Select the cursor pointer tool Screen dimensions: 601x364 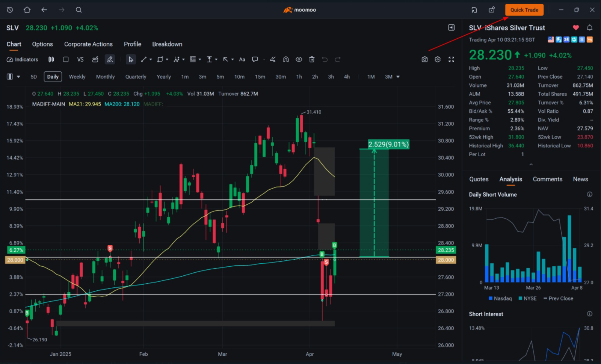coord(131,59)
